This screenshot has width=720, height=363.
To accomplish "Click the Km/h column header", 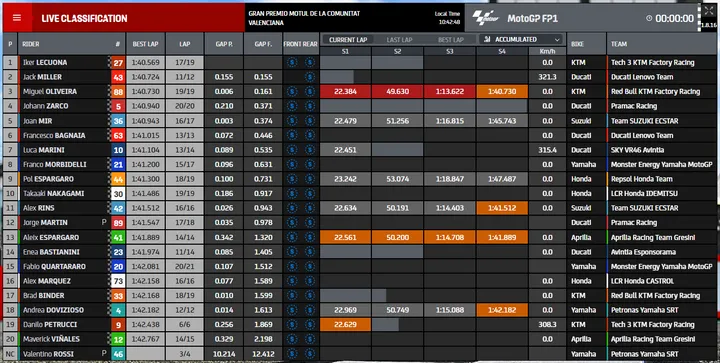I will (x=547, y=51).
